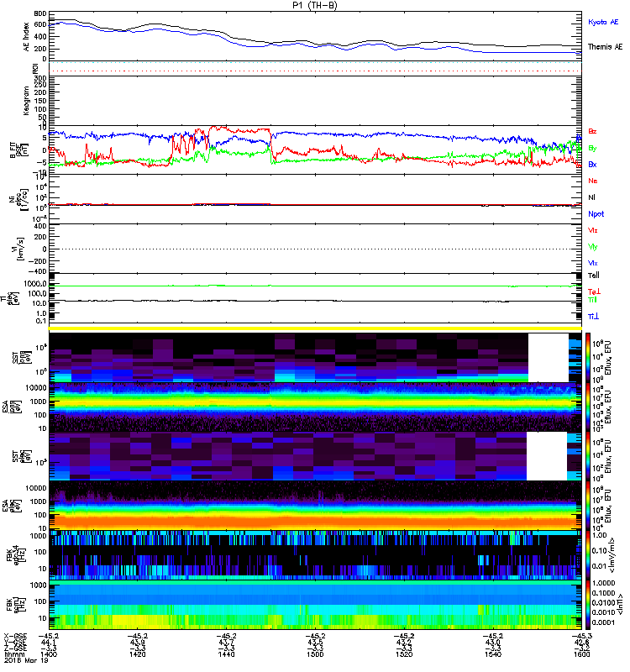Click the black Tell legend label
The width and height of the screenshot is (630, 672).
pyautogui.click(x=594, y=276)
